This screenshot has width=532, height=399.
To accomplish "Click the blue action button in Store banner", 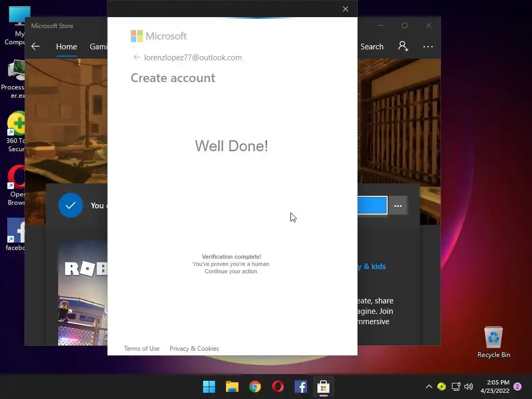I will (x=372, y=205).
